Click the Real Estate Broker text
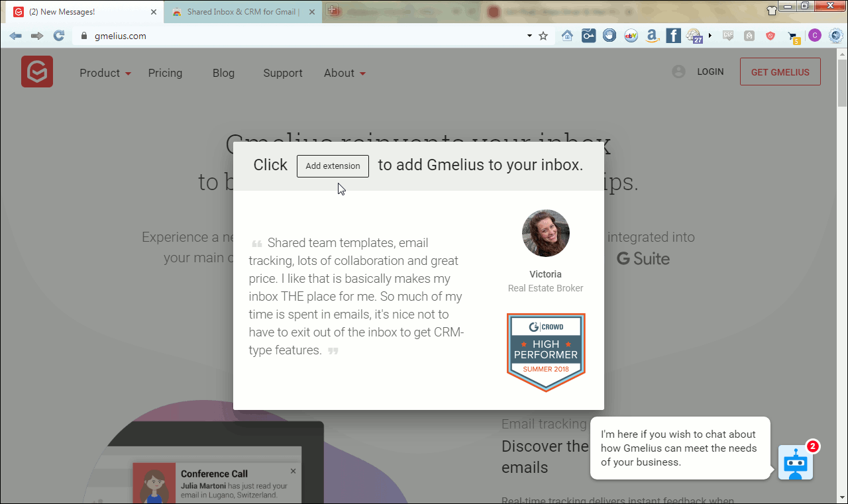848x504 pixels. 545,288
